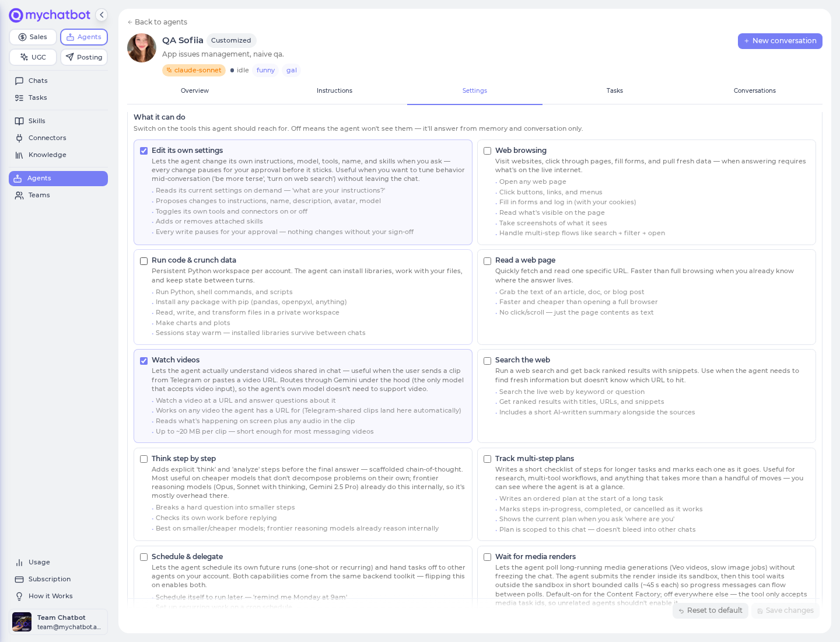The width and height of the screenshot is (840, 642).
Task: Click the mychatbot logo icon
Action: pyautogui.click(x=16, y=15)
